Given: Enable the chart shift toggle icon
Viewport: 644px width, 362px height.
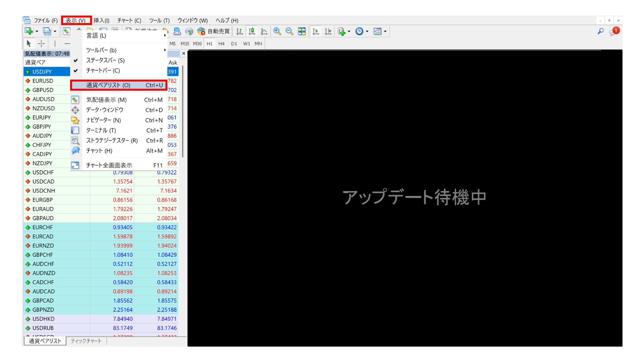Looking at the screenshot, I should (328, 31).
